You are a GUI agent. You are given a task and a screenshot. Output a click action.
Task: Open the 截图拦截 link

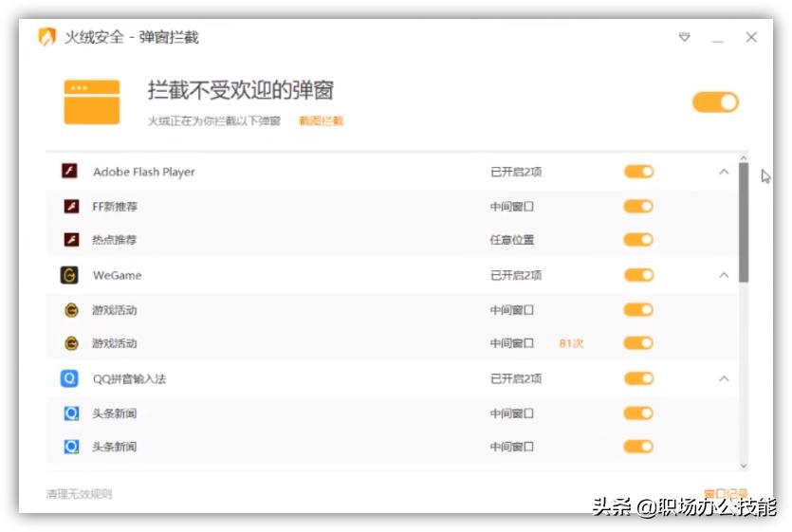[322, 120]
